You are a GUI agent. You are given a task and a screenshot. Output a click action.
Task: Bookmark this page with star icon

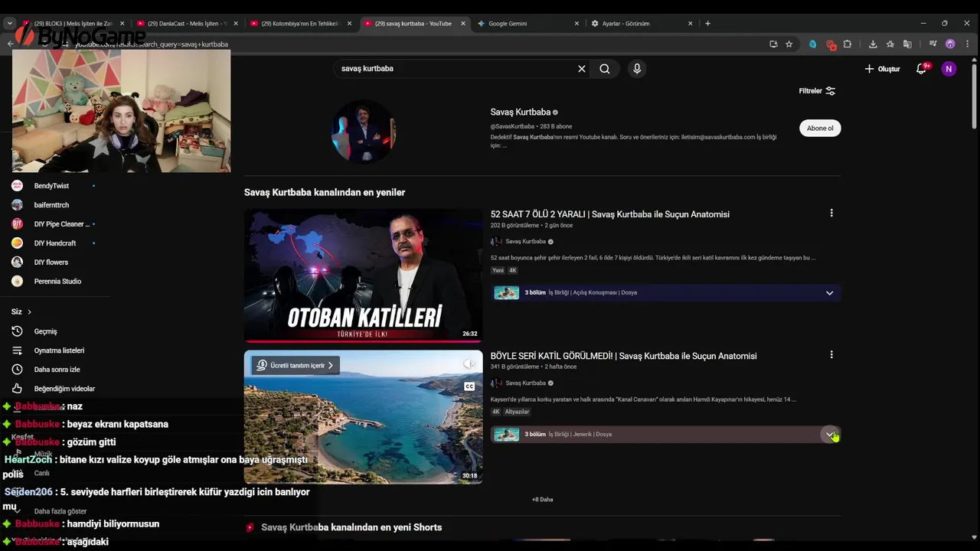point(789,44)
